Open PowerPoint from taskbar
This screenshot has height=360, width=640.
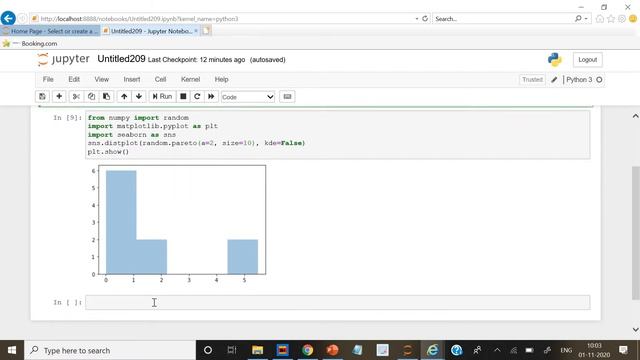332,350
